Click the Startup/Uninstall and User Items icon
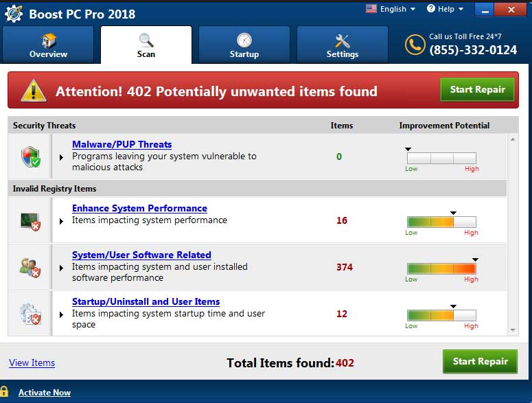532x403 pixels. pos(30,314)
